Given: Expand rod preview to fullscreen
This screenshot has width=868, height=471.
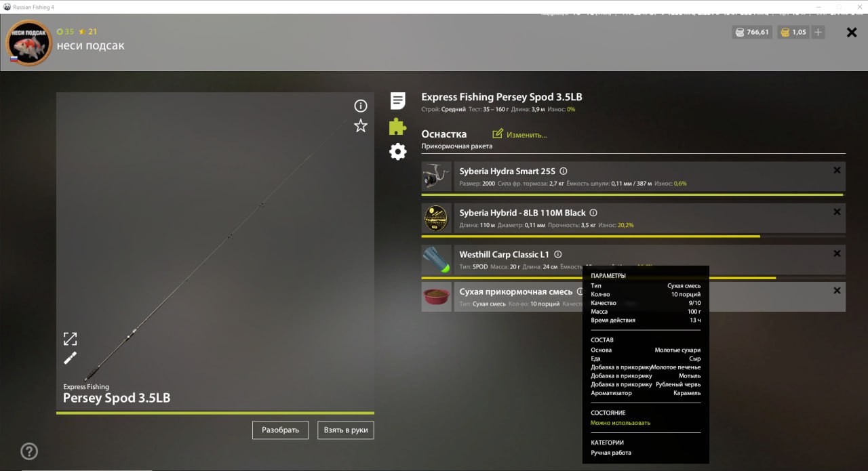Looking at the screenshot, I should [71, 339].
